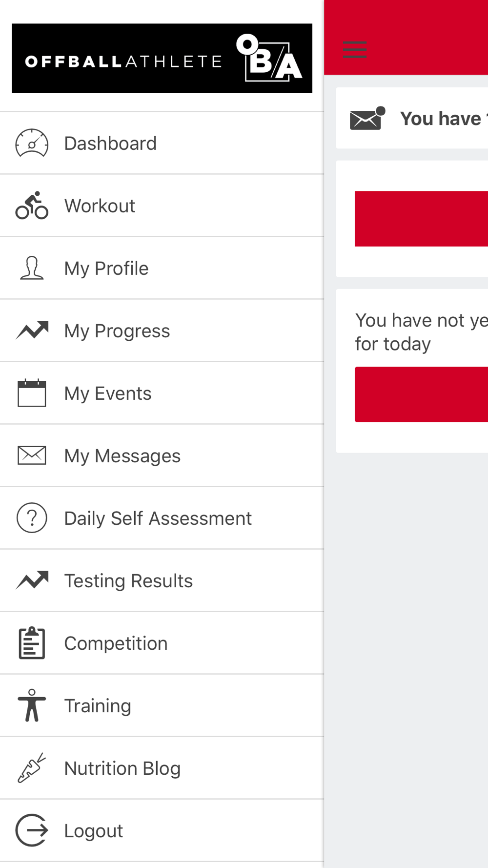This screenshot has height=868, width=488.
Task: Tap the Daily Self Assessment question icon
Action: [x=32, y=518]
